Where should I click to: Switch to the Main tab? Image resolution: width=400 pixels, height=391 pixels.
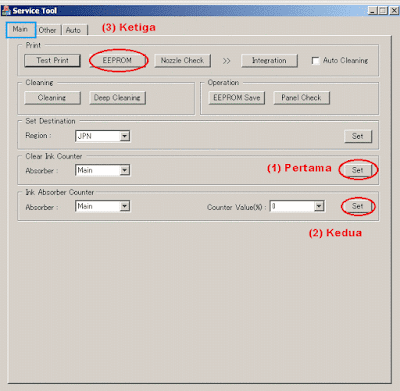pyautogui.click(x=20, y=29)
